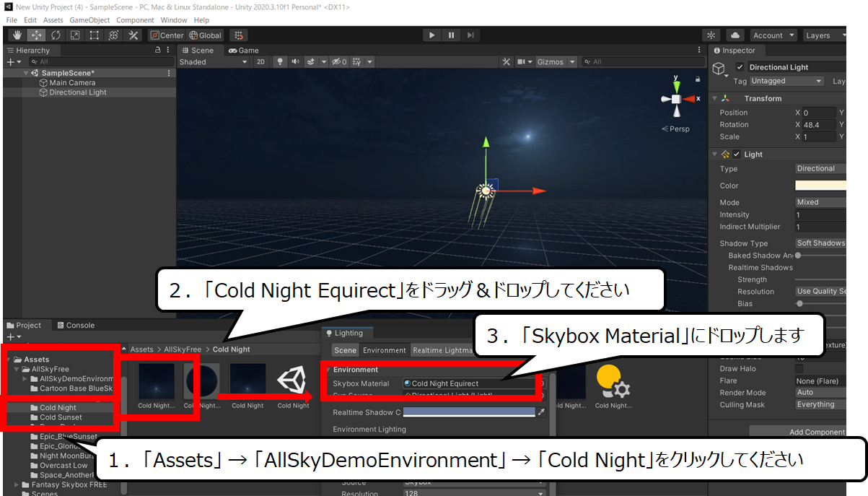Open the Scene view panel options dots

click(699, 51)
